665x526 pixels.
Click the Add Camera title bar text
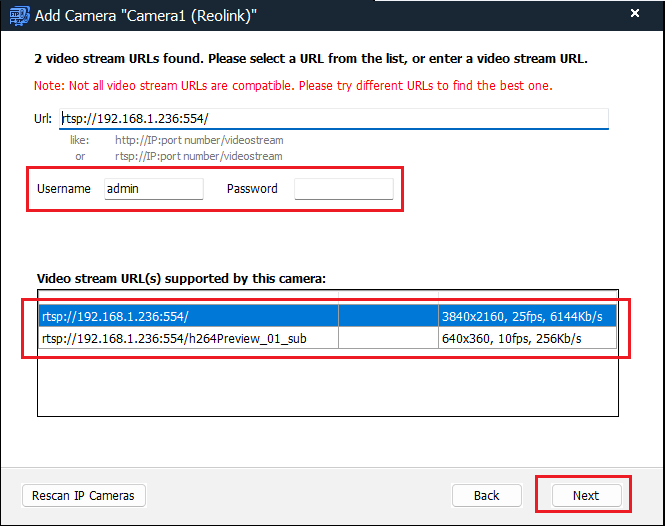click(x=145, y=16)
